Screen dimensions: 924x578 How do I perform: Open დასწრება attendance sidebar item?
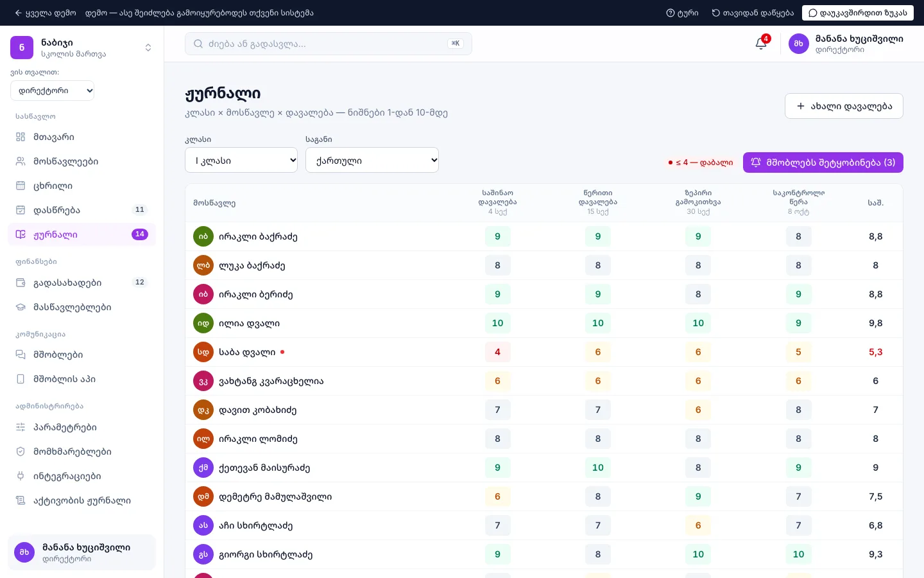tap(81, 210)
